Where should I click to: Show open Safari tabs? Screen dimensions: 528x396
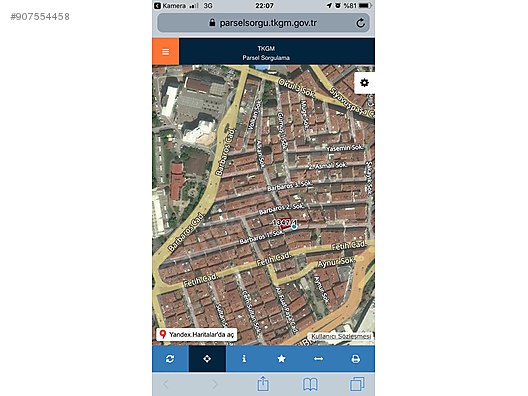click(357, 384)
